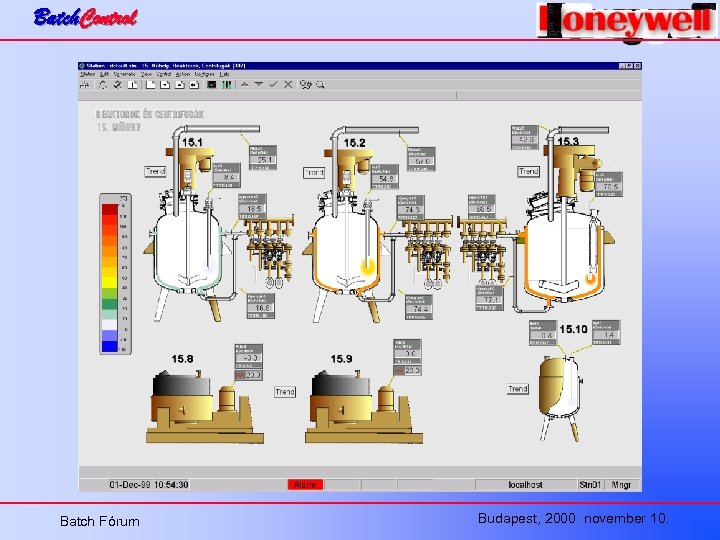Click the date-time 01-Dec-99 10:54:30 field
The image size is (720, 540).
149,484
